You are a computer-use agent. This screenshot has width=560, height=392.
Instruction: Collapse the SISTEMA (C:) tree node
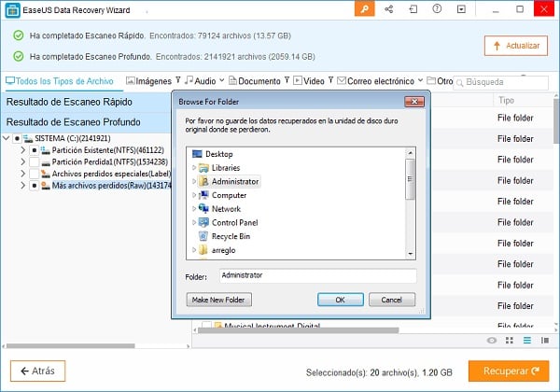tap(7, 138)
